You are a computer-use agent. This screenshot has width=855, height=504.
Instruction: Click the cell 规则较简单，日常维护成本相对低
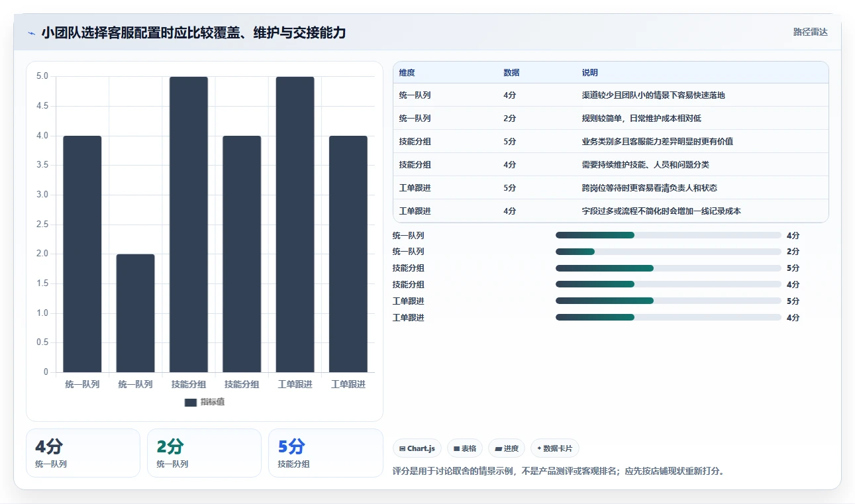tap(641, 119)
